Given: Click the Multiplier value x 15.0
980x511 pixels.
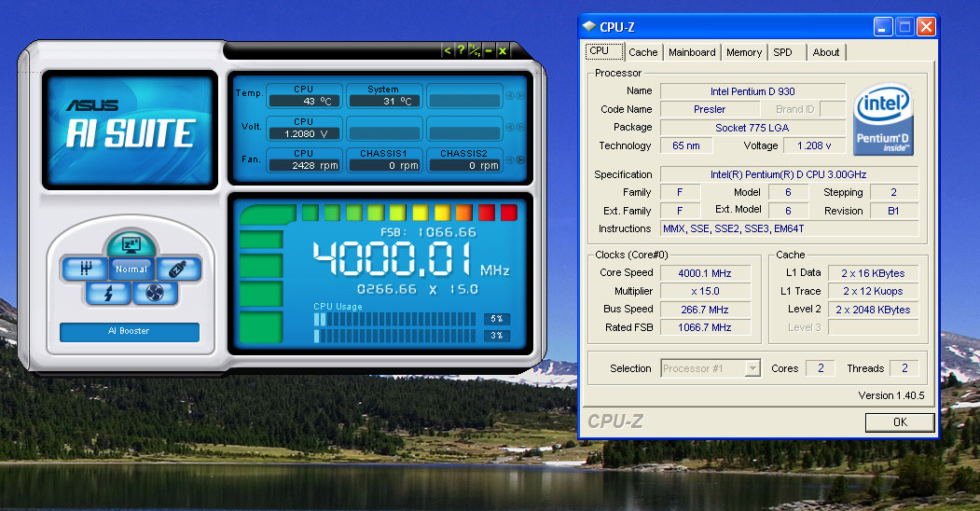Looking at the screenshot, I should (x=705, y=291).
